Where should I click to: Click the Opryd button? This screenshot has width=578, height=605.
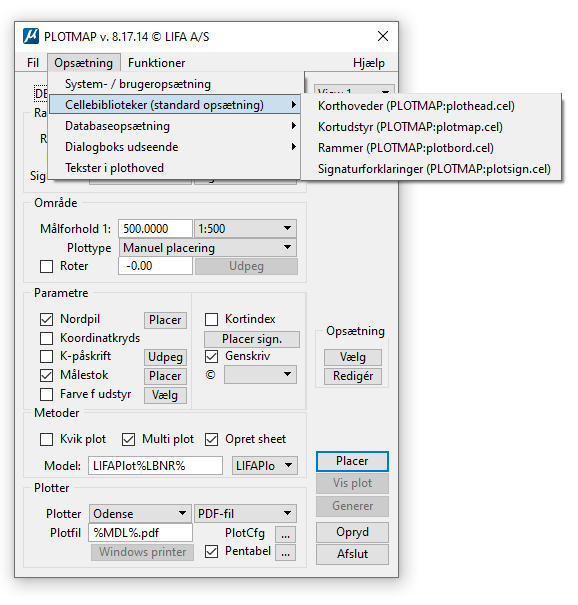point(352,532)
